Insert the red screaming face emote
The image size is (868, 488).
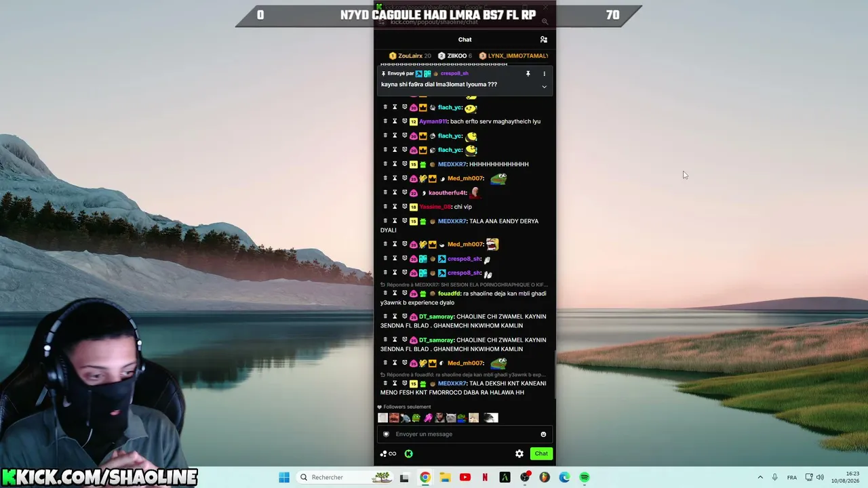[x=394, y=418]
